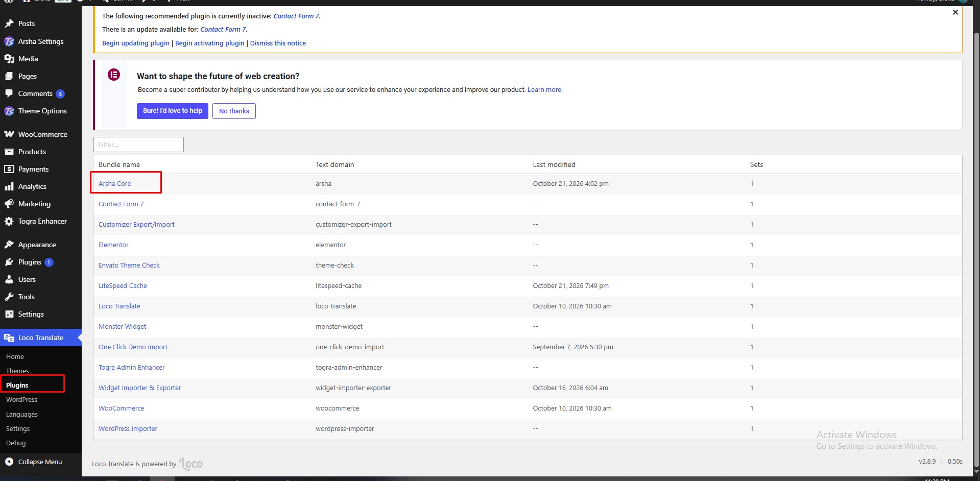Open Loco Translate Themes submenu
Viewport: 980px width, 481px height.
tap(17, 371)
